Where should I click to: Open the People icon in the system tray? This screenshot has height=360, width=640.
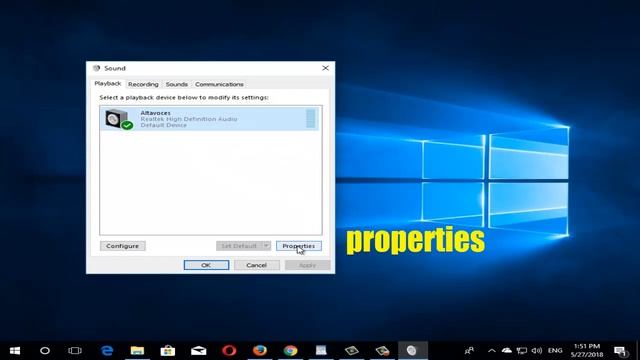469,351
